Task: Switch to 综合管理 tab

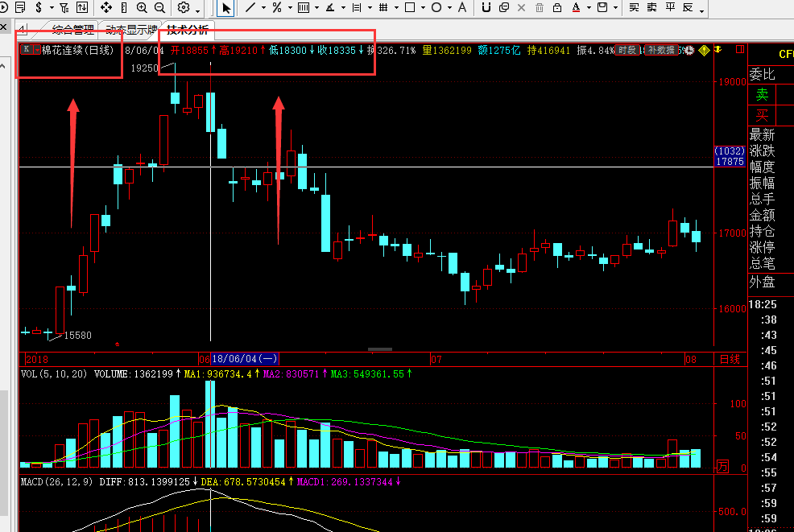Action: pos(73,30)
